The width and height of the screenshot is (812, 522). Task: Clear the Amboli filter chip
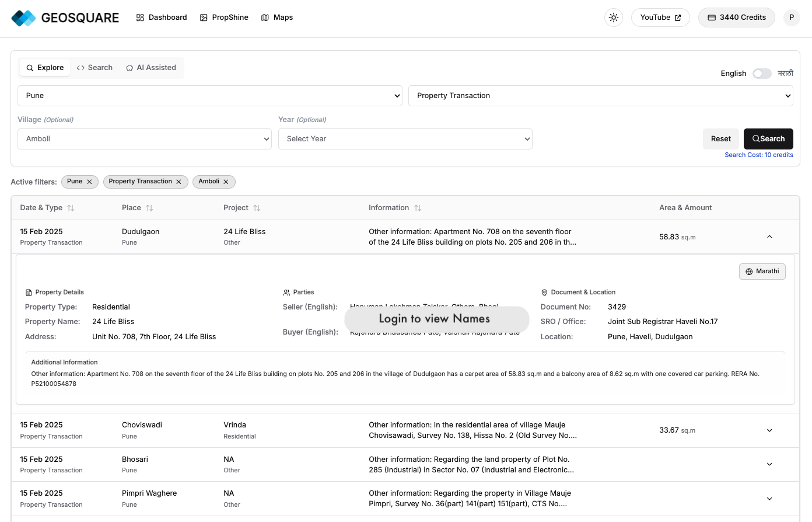(226, 182)
